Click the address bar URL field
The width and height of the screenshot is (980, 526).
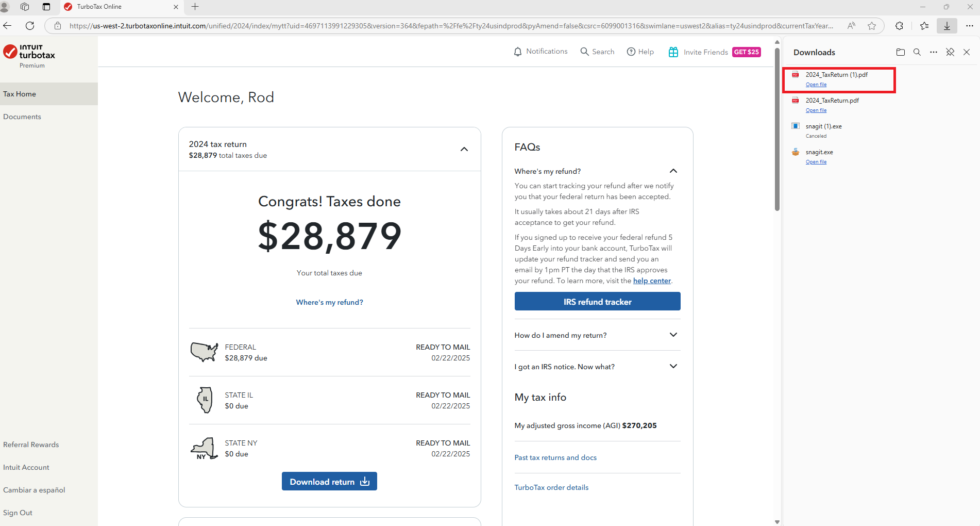click(x=451, y=26)
